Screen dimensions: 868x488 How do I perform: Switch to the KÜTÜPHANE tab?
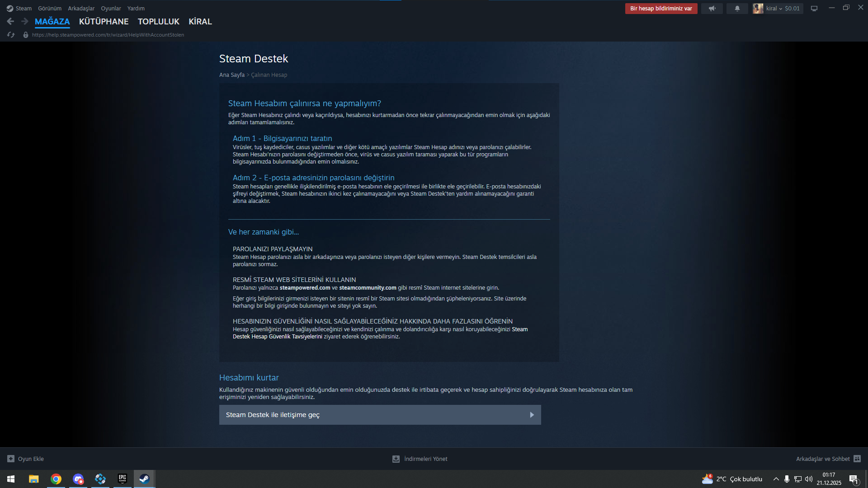coord(104,22)
